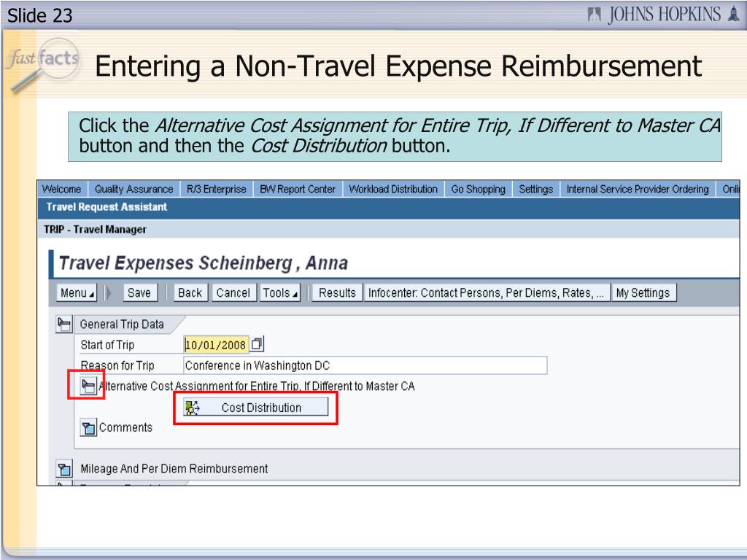Open the Menu dropdown button

77,293
